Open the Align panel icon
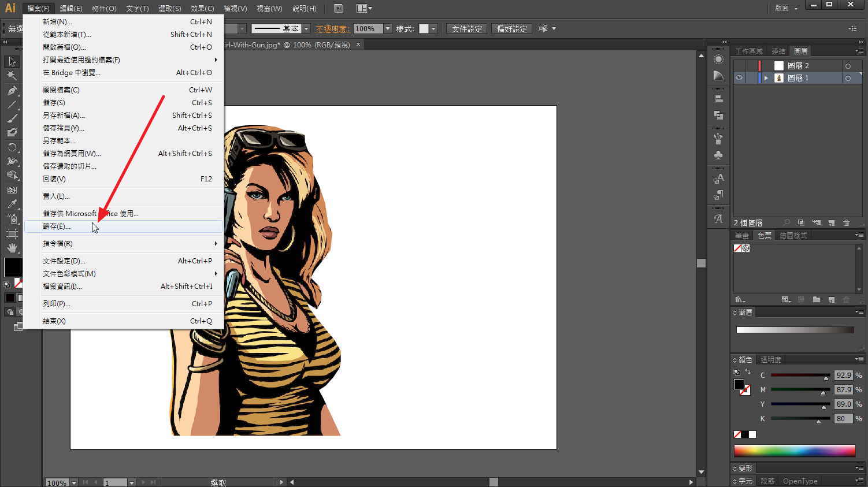This screenshot has width=868, height=487. pyautogui.click(x=718, y=99)
